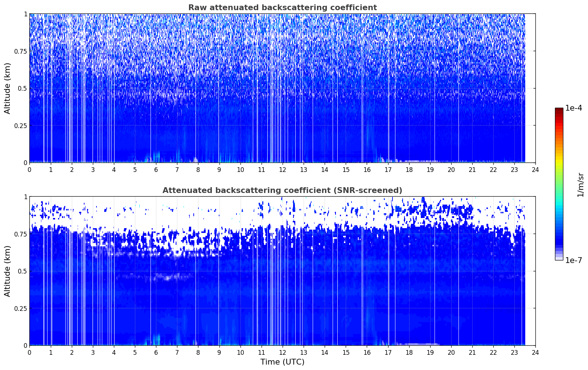The width and height of the screenshot is (588, 370).
Task: Click hour 0 tick on the top plot
Action: (30, 169)
